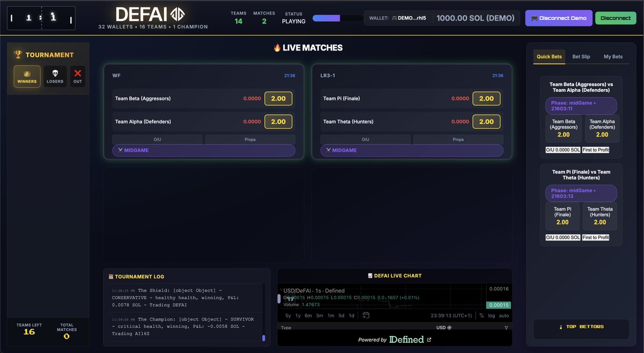Expand Phase: midGame pill for Pi vs Theta
The width and height of the screenshot is (644, 353).
[581, 193]
